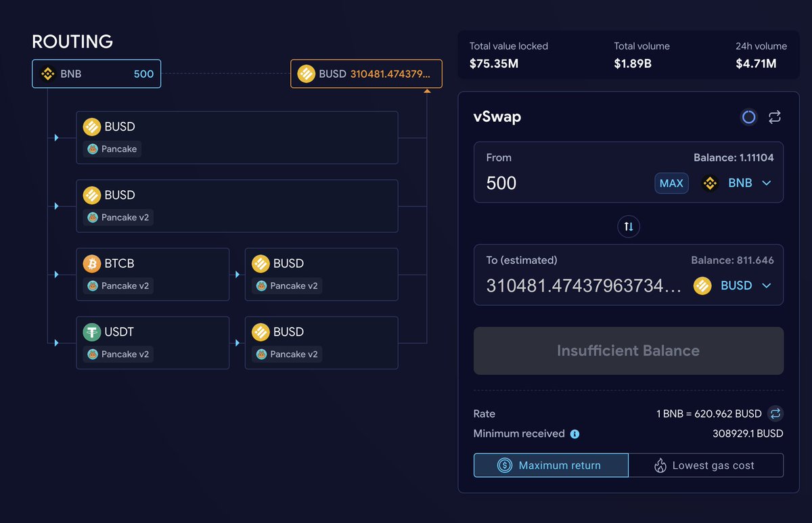The image size is (812, 523).
Task: Invert the rate with the rate switch icon
Action: click(775, 413)
